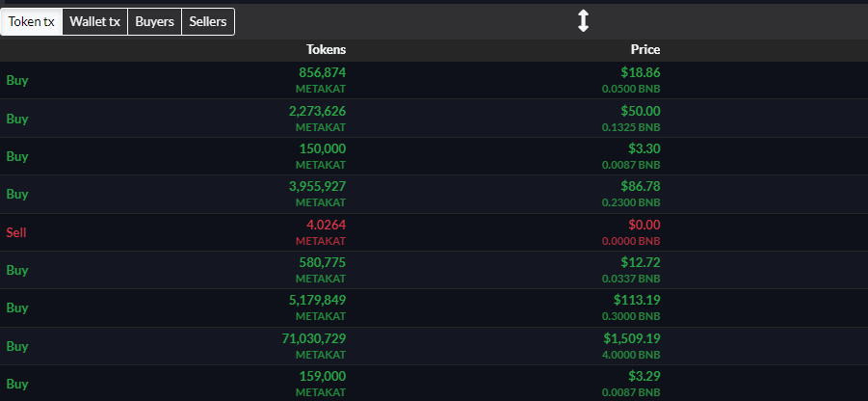Click the $1,509.19 price value

pos(632,337)
